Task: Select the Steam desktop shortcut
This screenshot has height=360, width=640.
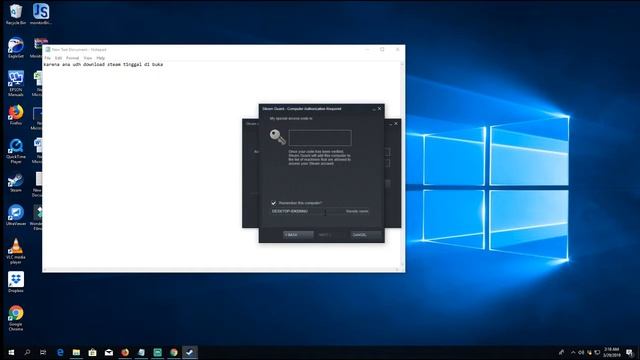Action: [x=16, y=182]
